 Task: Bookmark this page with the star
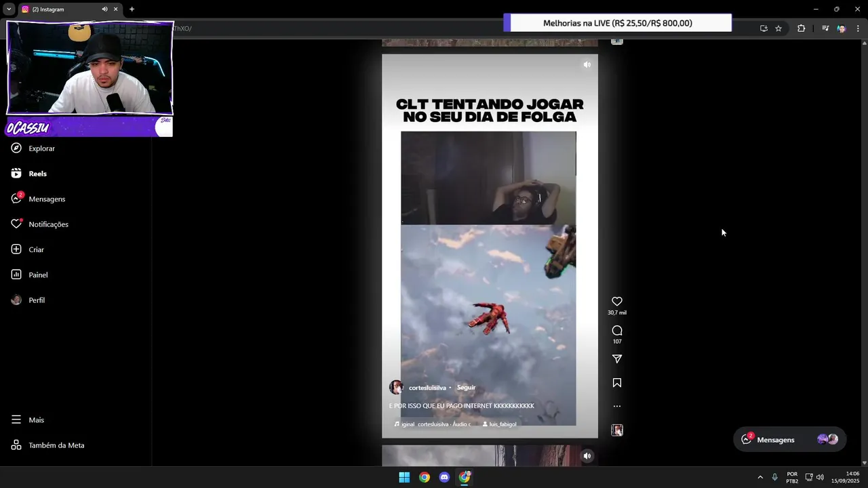[778, 28]
